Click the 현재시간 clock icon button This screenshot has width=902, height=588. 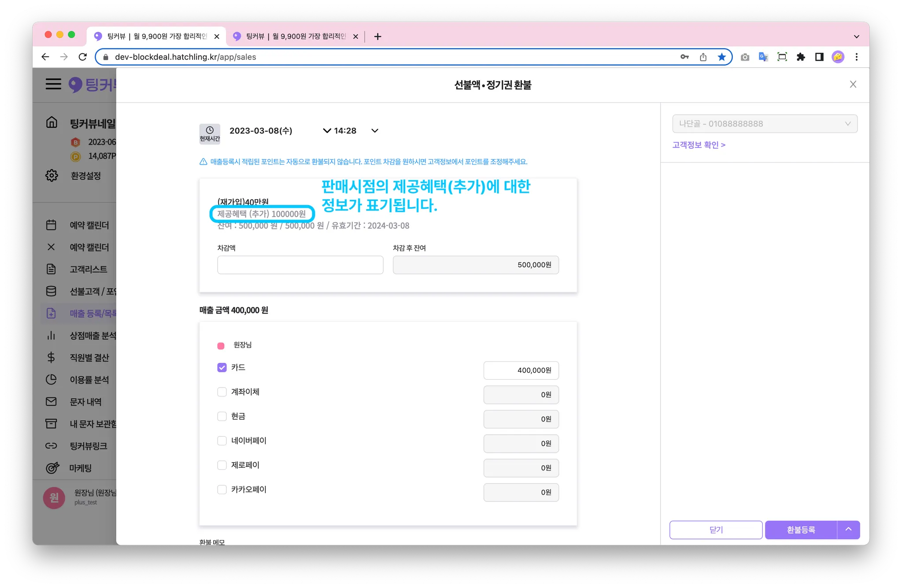(210, 133)
